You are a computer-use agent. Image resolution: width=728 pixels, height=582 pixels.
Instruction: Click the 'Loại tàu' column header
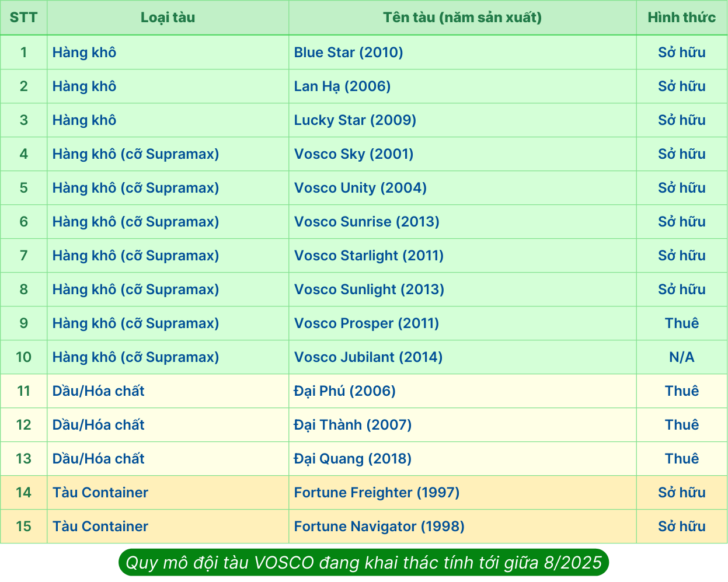(x=168, y=18)
